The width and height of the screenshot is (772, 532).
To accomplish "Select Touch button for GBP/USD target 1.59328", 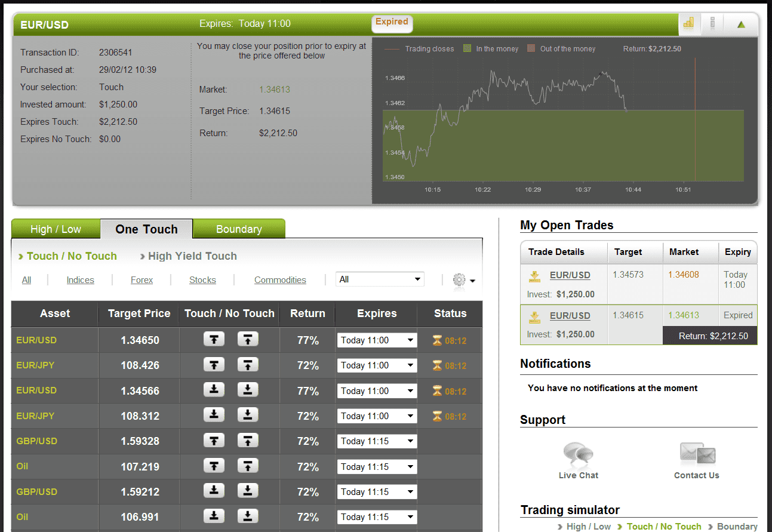I will [214, 441].
